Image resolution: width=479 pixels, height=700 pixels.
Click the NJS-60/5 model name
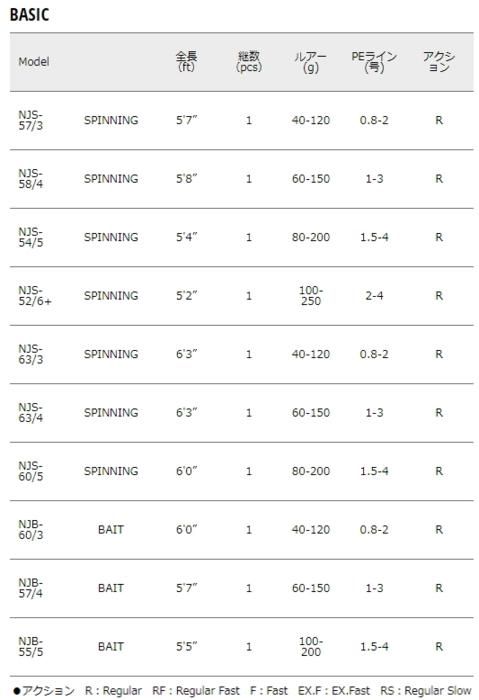(x=31, y=471)
